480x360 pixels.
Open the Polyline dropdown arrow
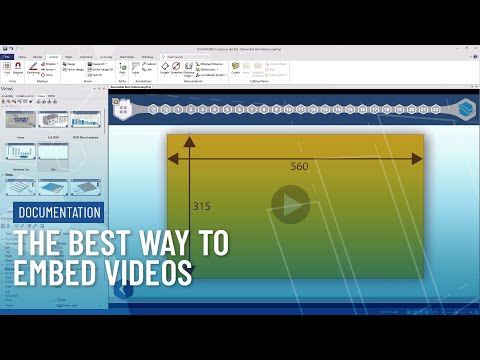pos(57,64)
